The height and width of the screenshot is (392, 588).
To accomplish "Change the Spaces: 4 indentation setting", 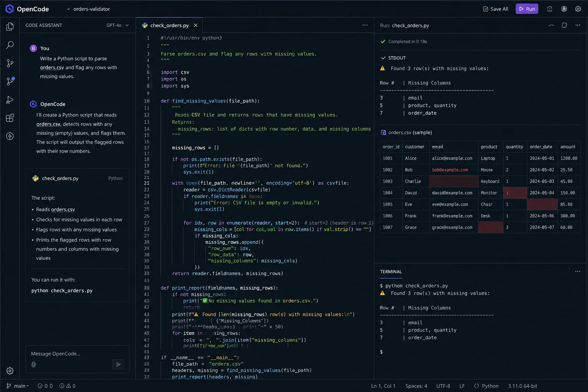I will click(416, 386).
